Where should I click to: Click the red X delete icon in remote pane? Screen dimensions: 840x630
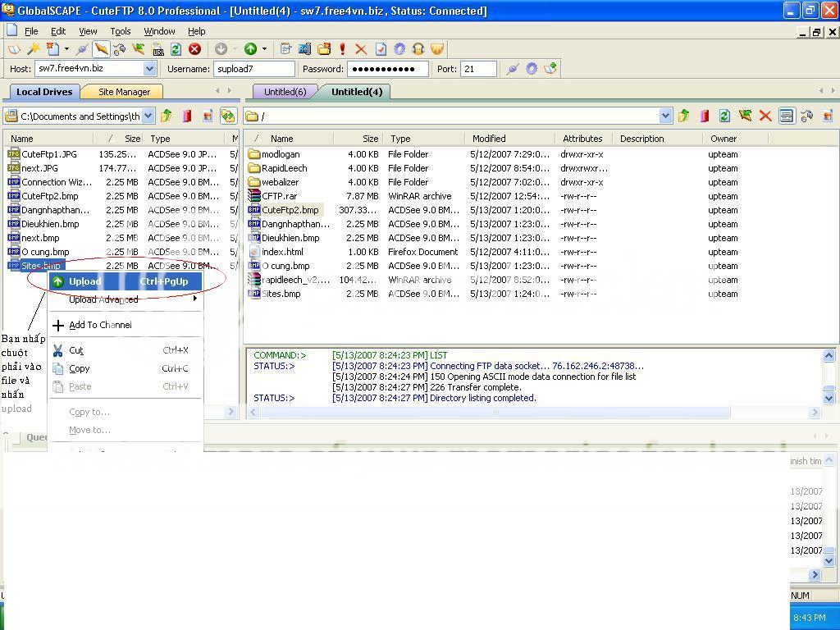tap(765, 116)
